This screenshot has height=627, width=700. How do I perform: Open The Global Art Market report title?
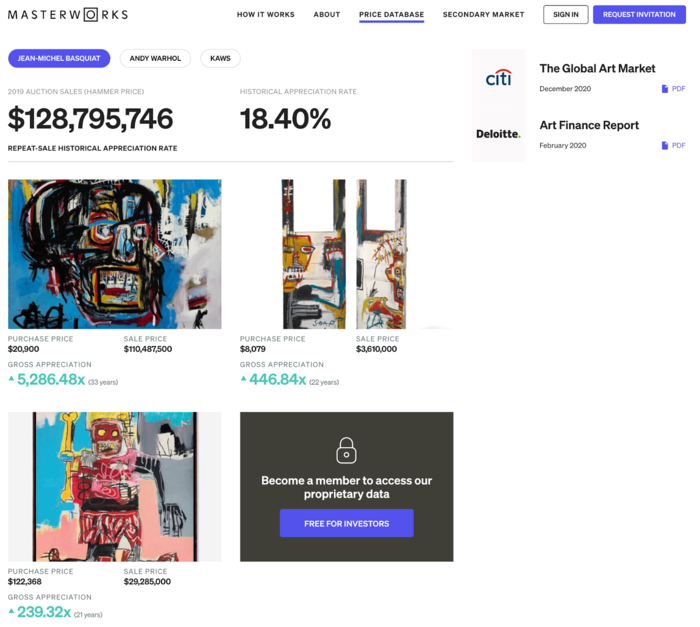597,68
